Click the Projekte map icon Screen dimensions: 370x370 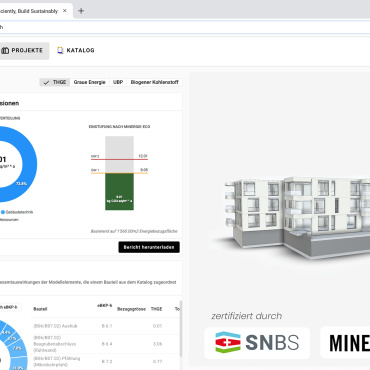click(5, 51)
